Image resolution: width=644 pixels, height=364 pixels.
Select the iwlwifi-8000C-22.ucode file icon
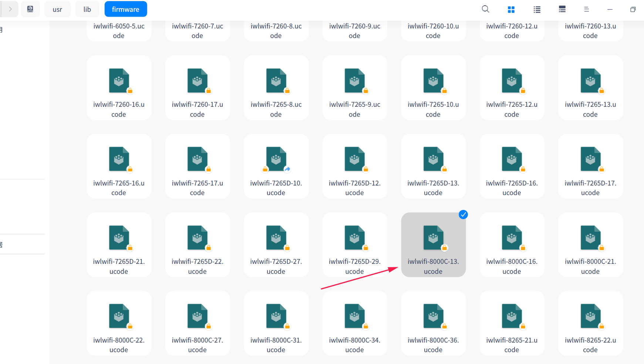pos(119,316)
